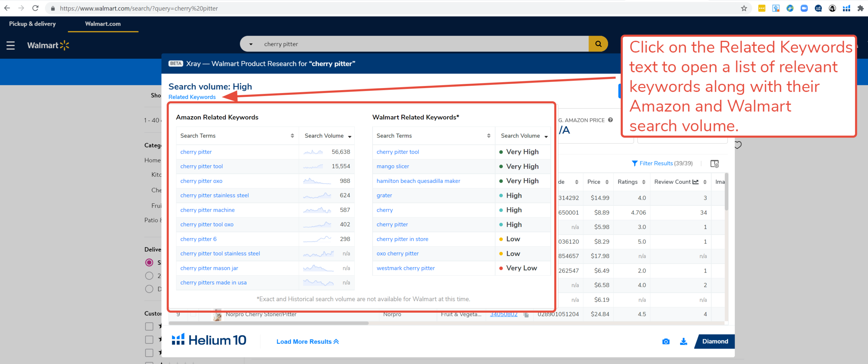The image size is (868, 364).
Task: Bookmark the page with the star icon
Action: point(744,8)
